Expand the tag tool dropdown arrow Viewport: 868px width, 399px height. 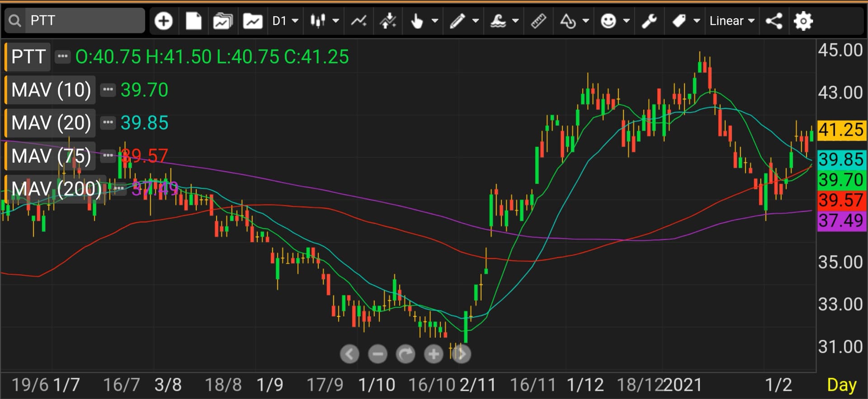coord(697,21)
